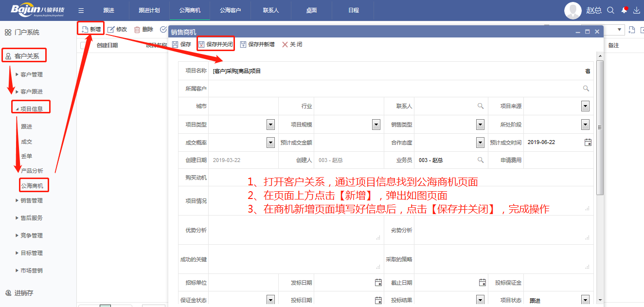Open the calendar picker for 发标日期
This screenshot has height=307, width=644.
pyautogui.click(x=378, y=283)
